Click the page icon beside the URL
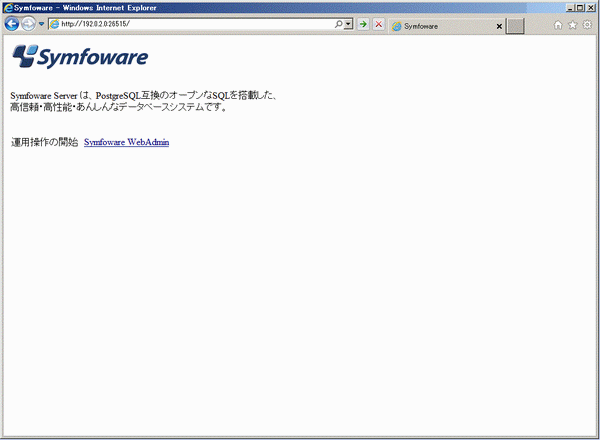This screenshot has height=440, width=600. (55, 24)
